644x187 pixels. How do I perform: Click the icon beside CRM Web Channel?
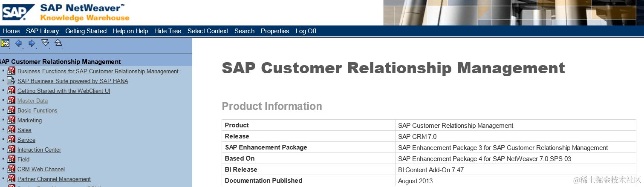[11, 169]
